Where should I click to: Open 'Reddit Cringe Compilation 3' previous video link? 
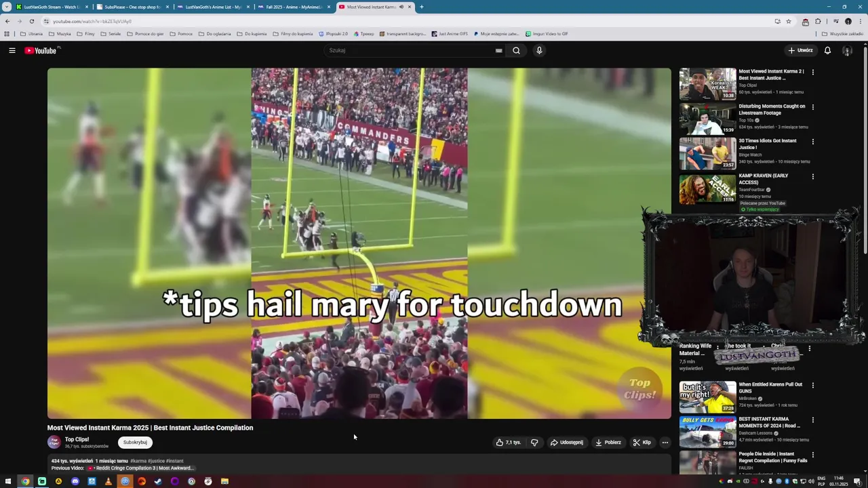point(141,468)
